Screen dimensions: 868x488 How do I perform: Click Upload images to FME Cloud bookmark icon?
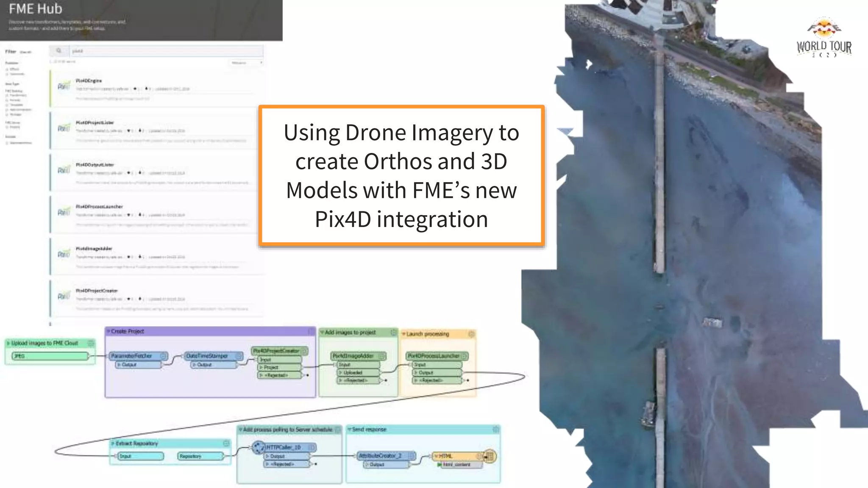tap(91, 343)
